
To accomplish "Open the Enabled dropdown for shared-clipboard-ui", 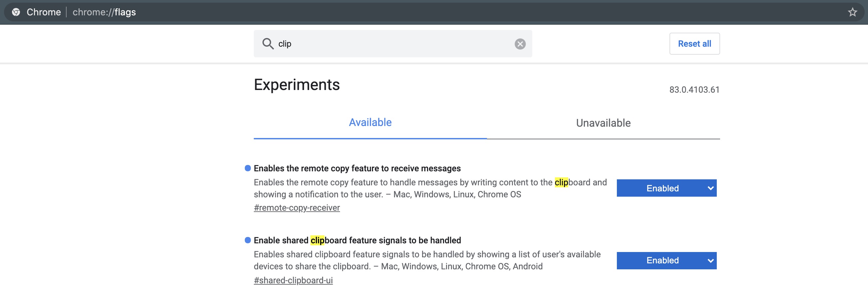I will pyautogui.click(x=666, y=261).
